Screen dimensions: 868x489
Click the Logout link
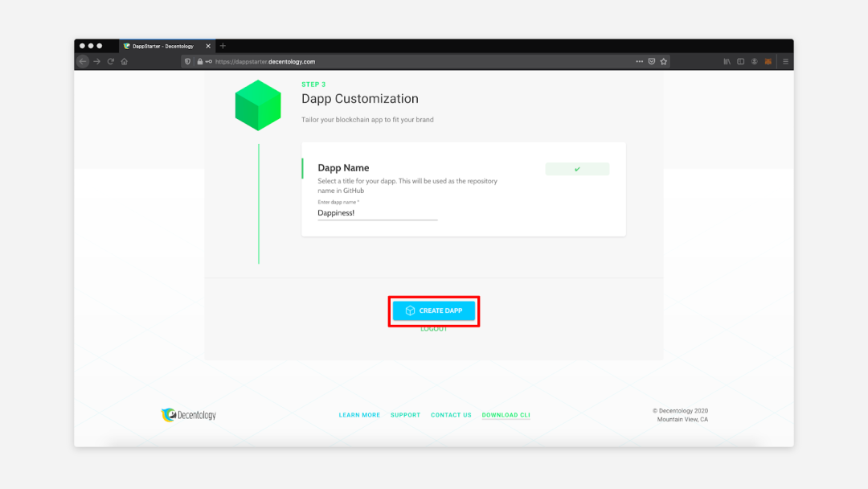coord(433,329)
